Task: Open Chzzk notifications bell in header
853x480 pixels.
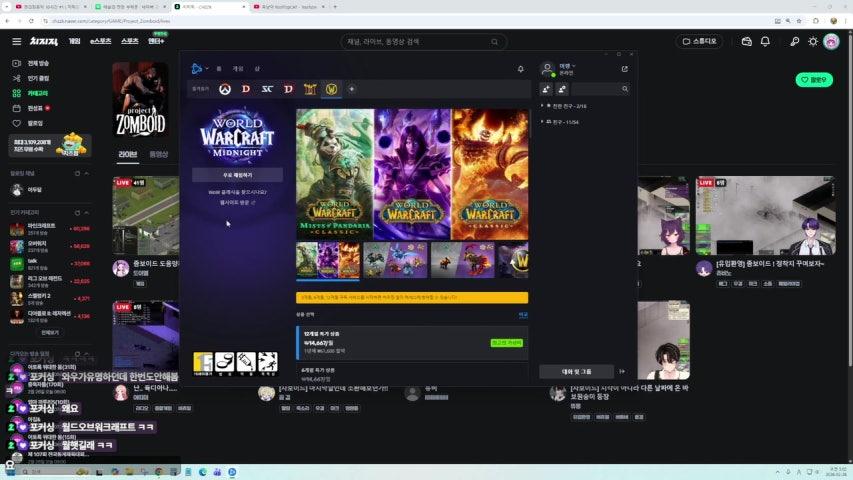Action: click(765, 41)
